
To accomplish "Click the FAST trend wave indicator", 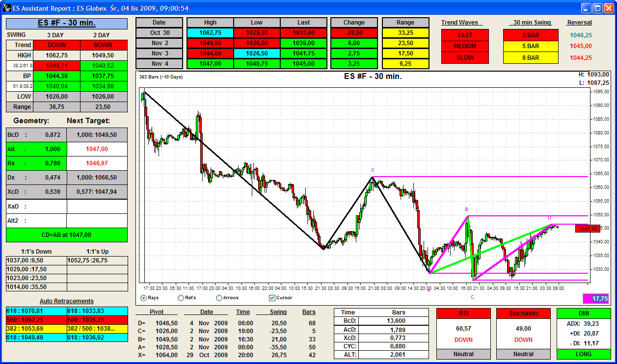I will pyautogui.click(x=465, y=35).
